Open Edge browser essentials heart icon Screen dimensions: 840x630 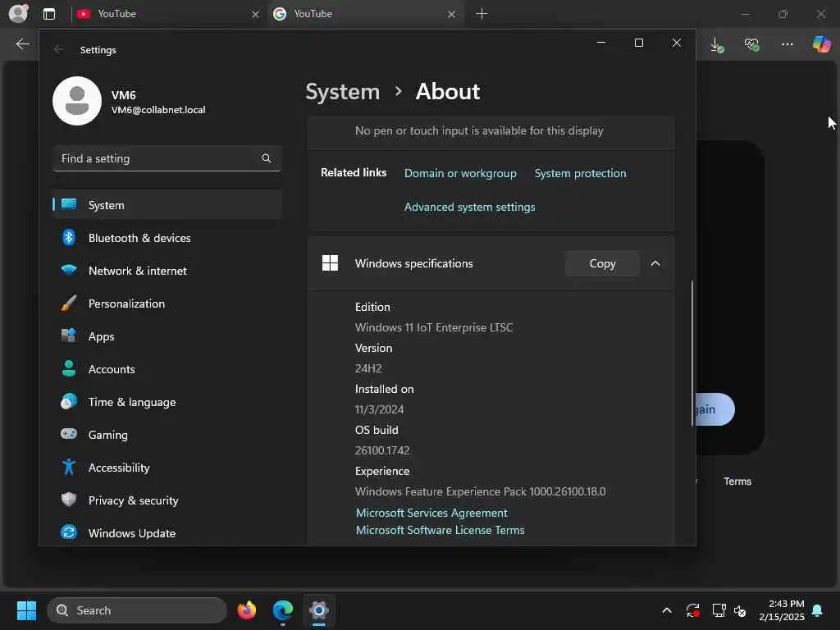point(751,44)
